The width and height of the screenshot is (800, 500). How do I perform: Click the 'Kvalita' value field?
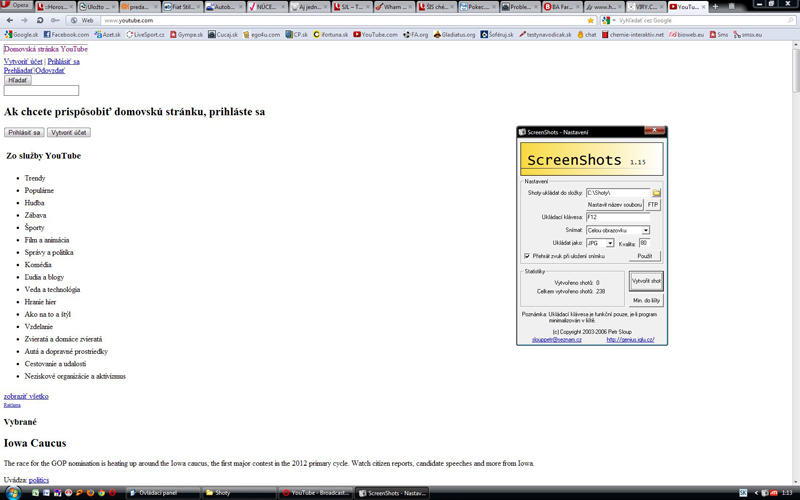coord(644,243)
